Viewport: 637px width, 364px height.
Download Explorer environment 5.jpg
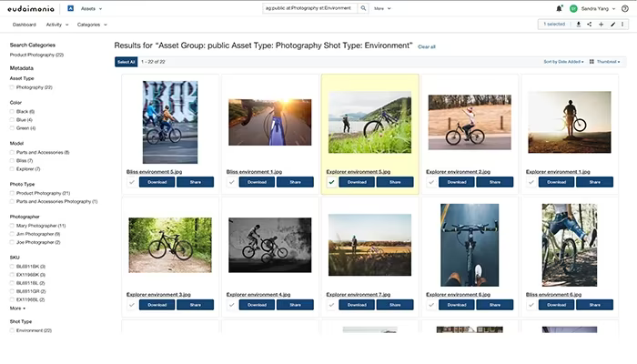[x=357, y=182]
